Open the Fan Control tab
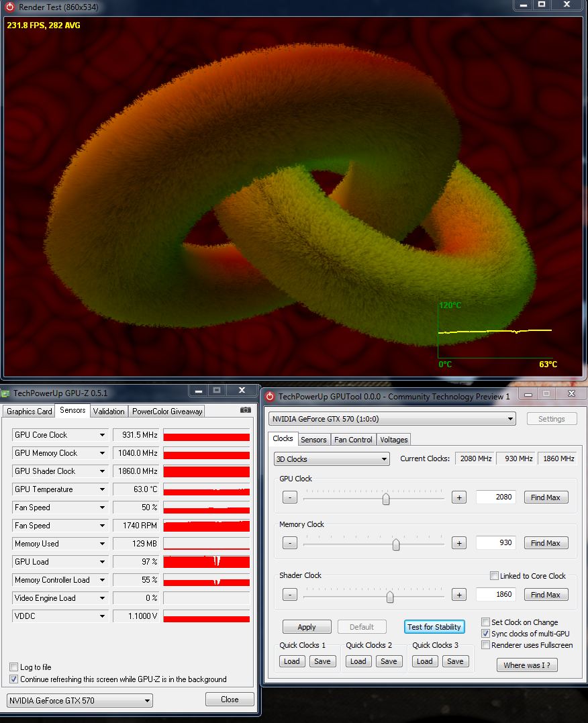 353,440
